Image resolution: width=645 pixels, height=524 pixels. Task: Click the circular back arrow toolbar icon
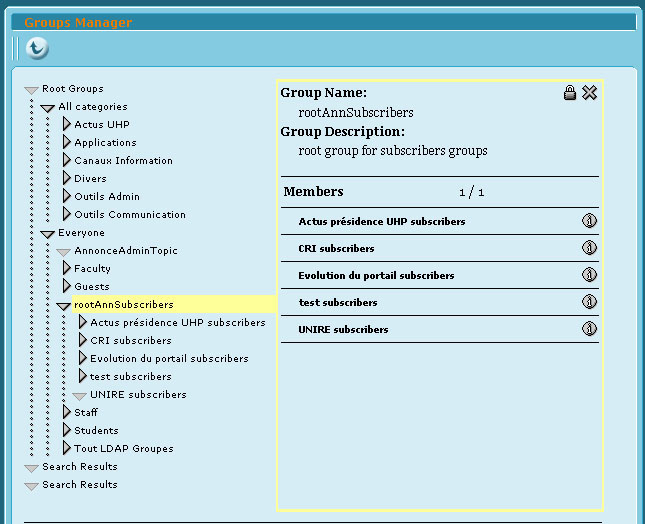[x=36, y=48]
